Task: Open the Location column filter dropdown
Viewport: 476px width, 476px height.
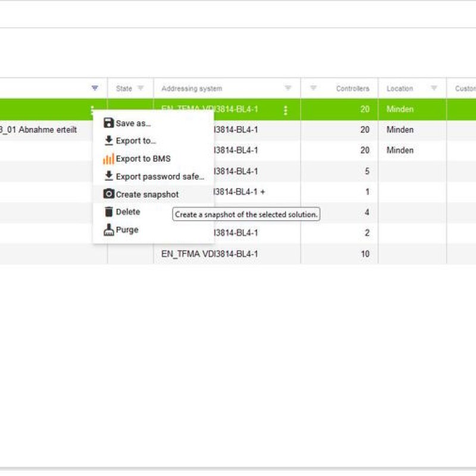Action: (434, 87)
